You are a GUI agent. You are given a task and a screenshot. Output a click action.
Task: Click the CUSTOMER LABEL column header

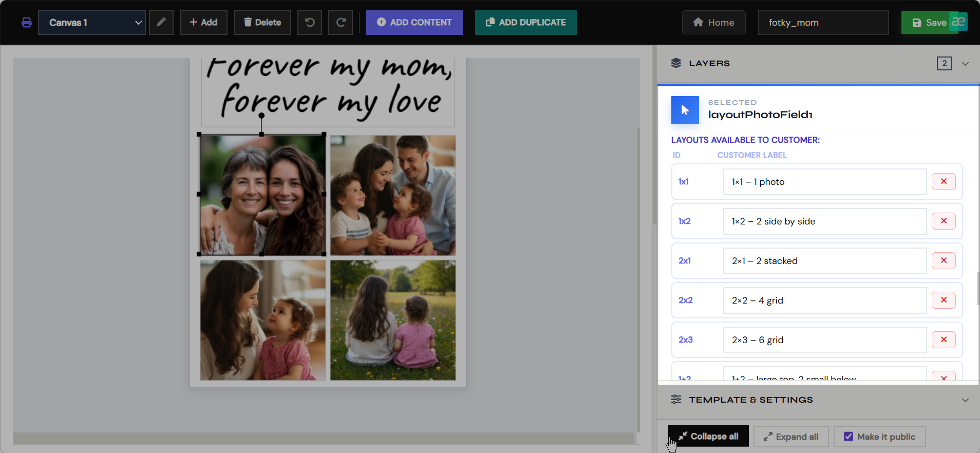752,155
